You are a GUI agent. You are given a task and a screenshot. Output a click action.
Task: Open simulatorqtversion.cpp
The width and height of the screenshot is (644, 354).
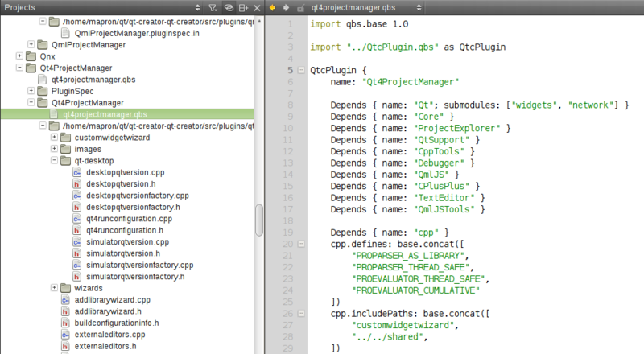(127, 242)
